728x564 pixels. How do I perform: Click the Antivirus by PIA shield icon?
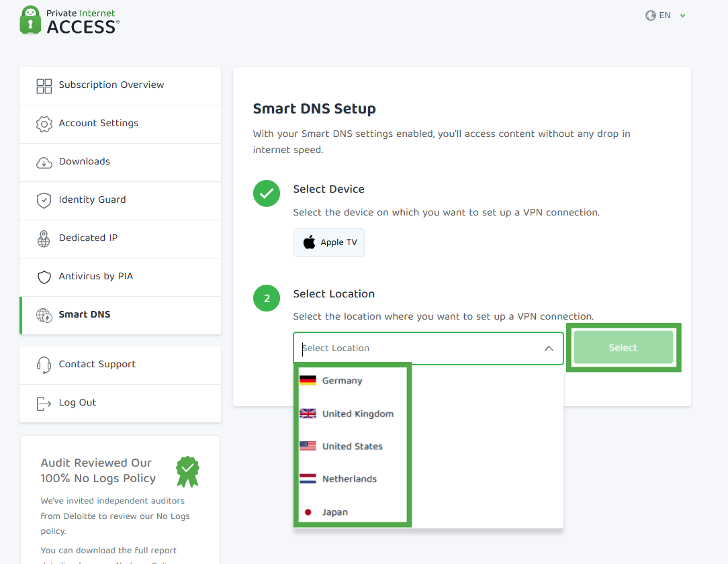pos(44,277)
